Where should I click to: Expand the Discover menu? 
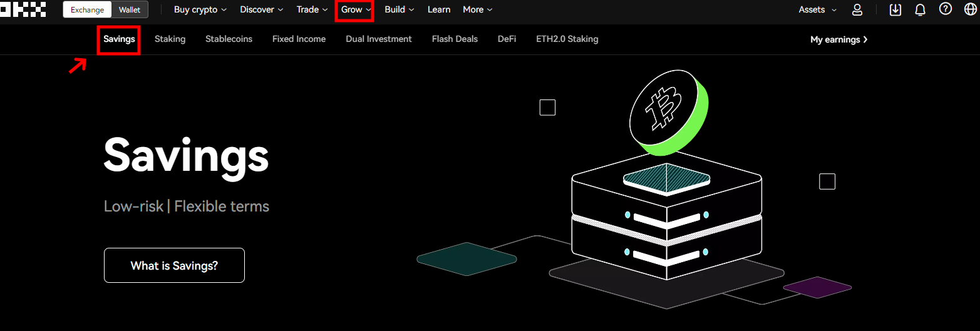point(262,9)
